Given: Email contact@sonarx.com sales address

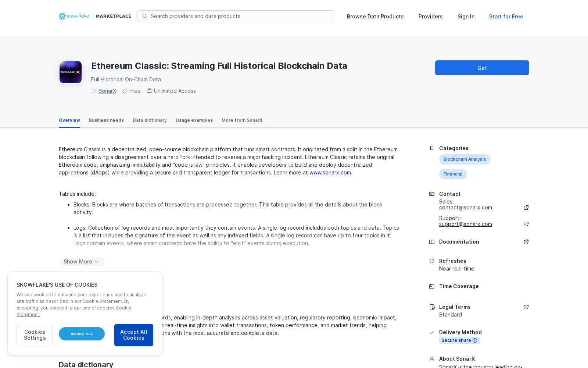Looking at the screenshot, I should [465, 208].
